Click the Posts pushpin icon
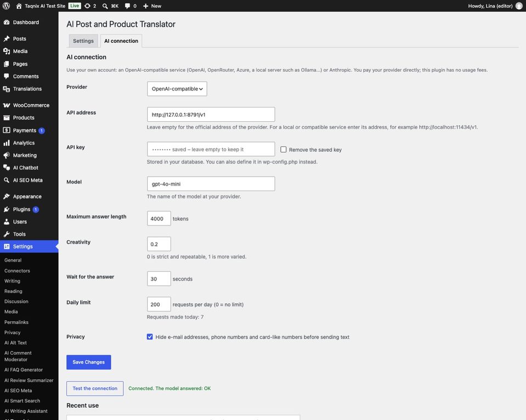 coord(7,38)
